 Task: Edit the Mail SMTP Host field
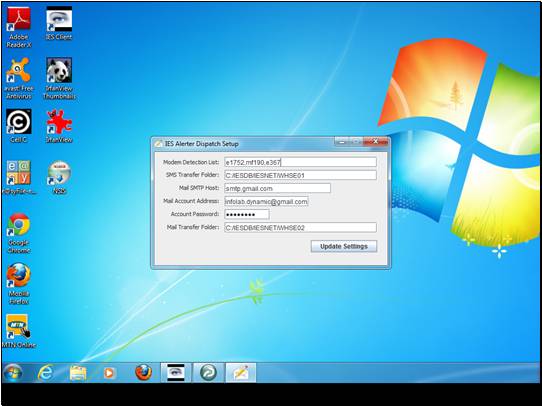point(277,188)
